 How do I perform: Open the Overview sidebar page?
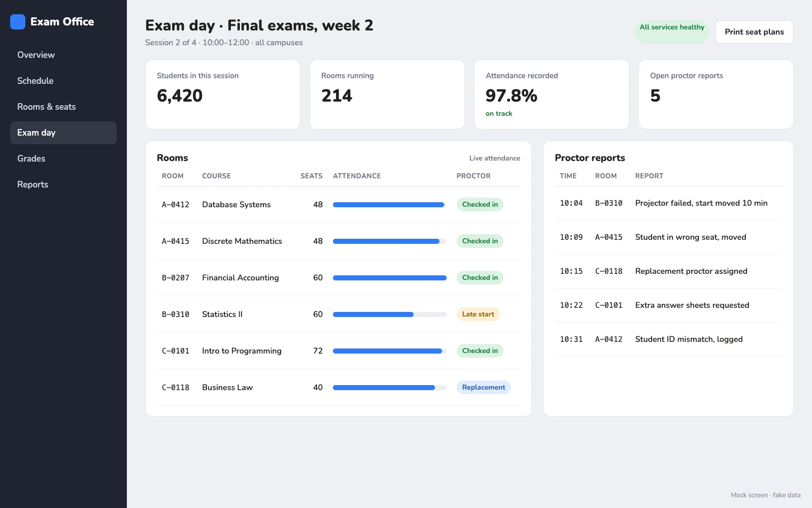63,55
